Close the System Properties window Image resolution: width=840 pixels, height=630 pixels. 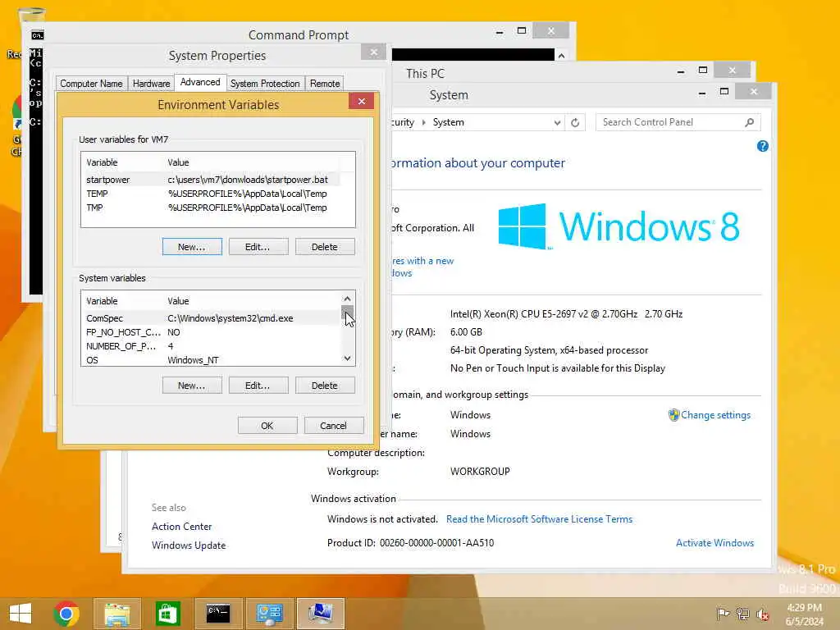[373, 52]
